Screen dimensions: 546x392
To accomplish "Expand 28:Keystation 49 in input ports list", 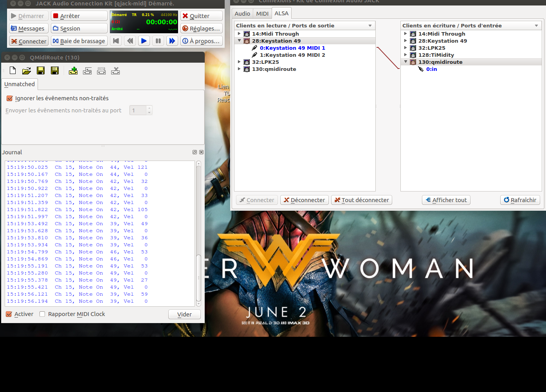I will point(405,41).
